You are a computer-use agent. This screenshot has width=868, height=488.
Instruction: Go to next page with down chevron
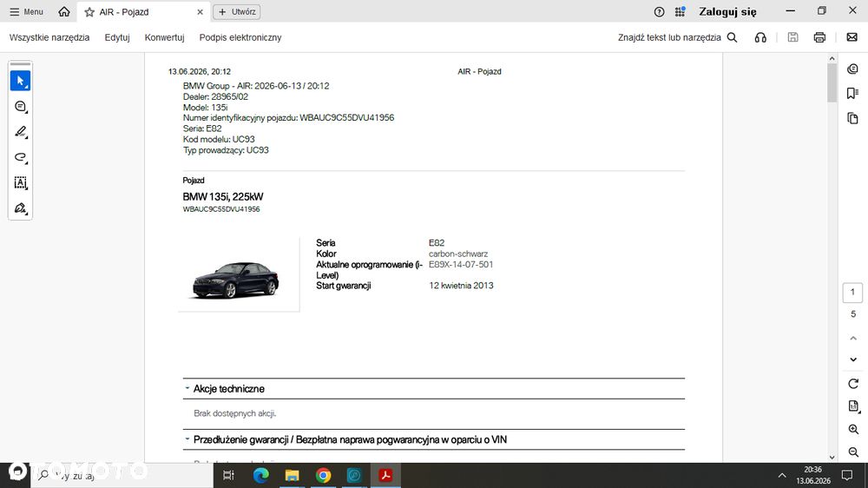point(853,359)
